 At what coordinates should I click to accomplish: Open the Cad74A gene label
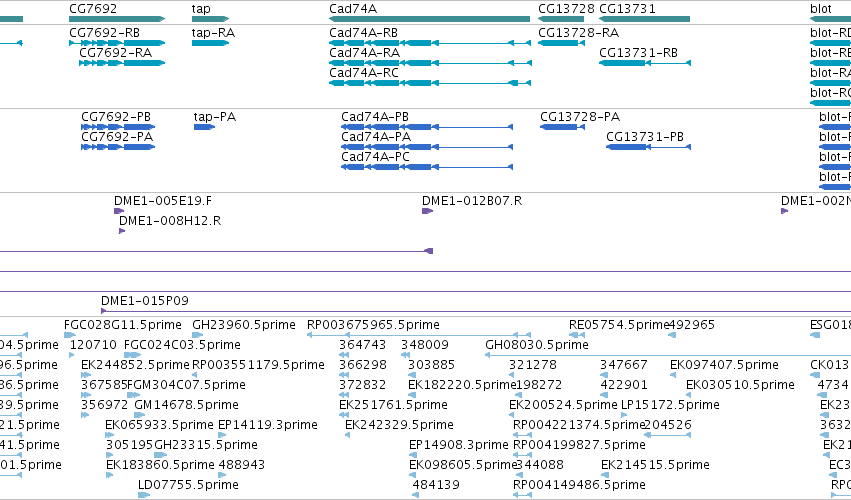pos(353,9)
